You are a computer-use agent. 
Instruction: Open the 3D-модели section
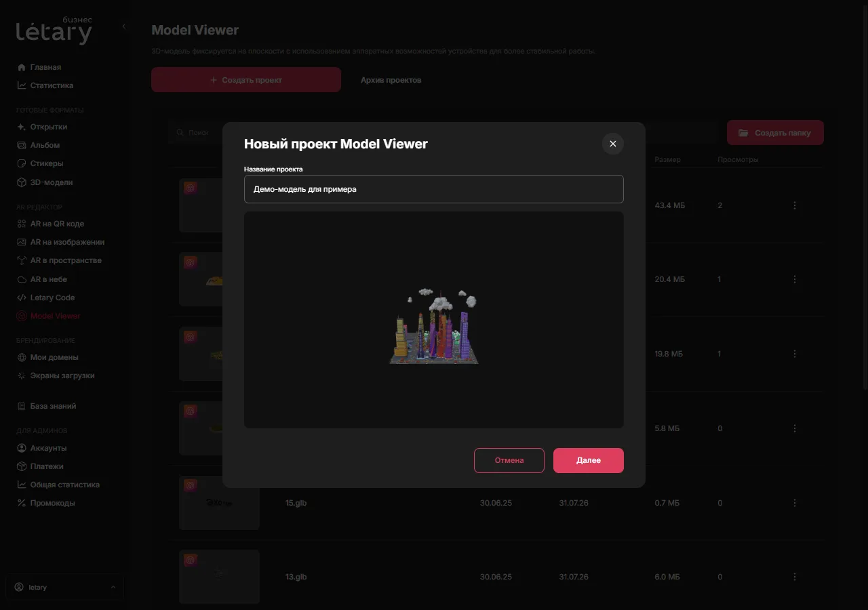click(52, 182)
